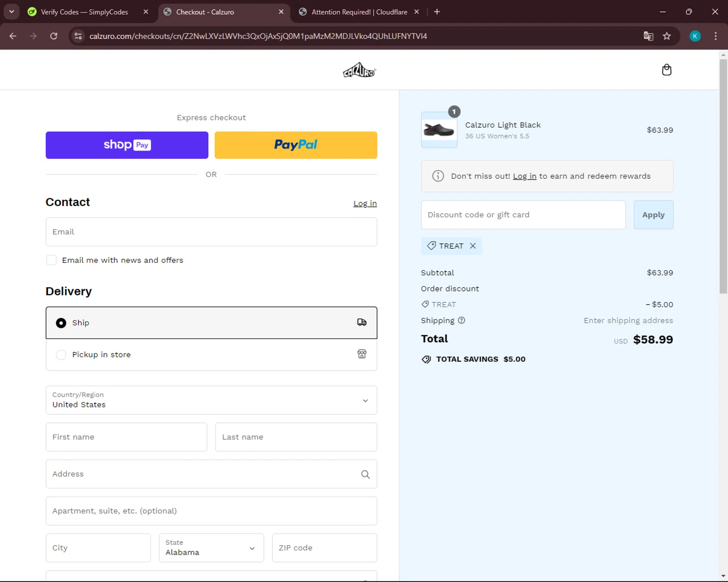Pay with PayPal button
The image size is (728, 582).
click(x=296, y=145)
